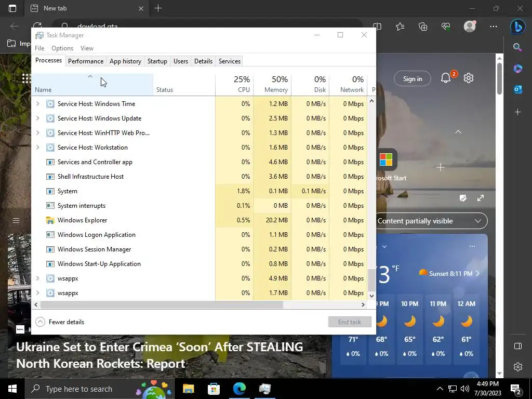The image size is (532, 399).
Task: Click the plus icon in Edge sidebar
Action: coord(518,112)
